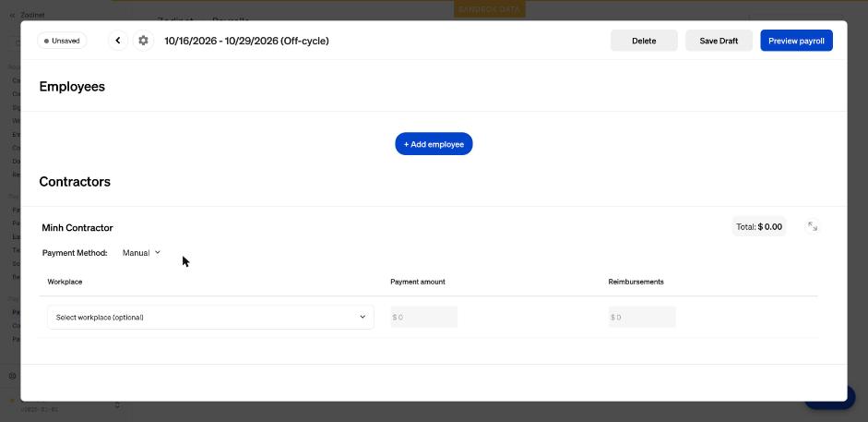Click the Delete button
868x422 pixels.
click(x=644, y=41)
